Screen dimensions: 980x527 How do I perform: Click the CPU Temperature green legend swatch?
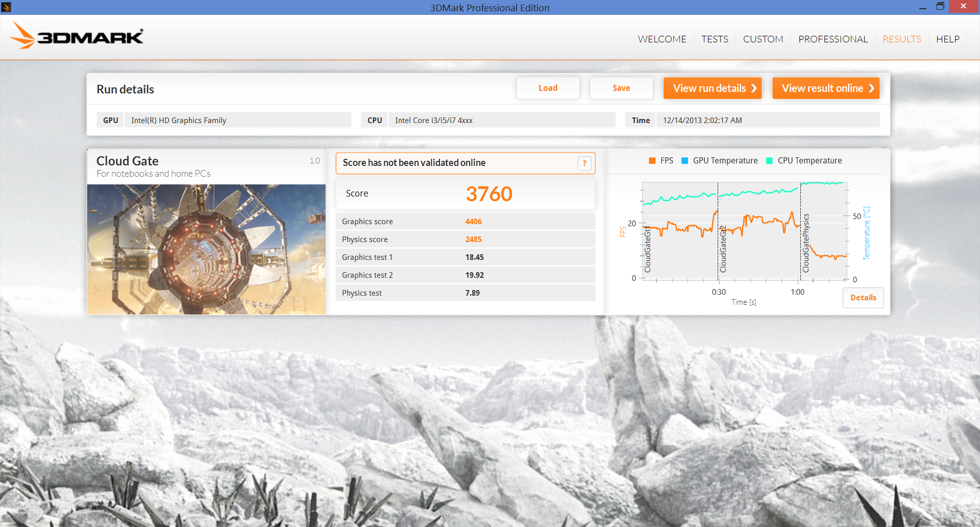(x=769, y=160)
